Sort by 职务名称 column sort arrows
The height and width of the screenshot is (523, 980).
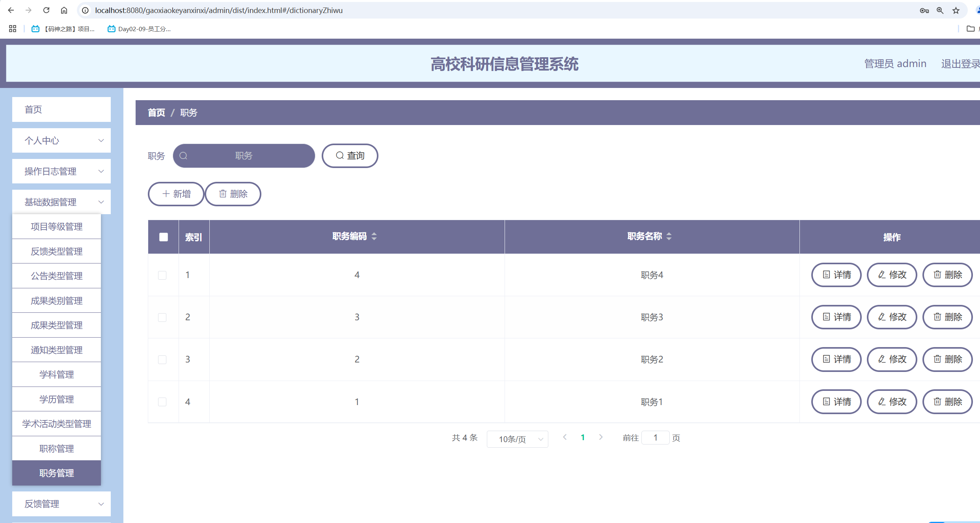669,236
